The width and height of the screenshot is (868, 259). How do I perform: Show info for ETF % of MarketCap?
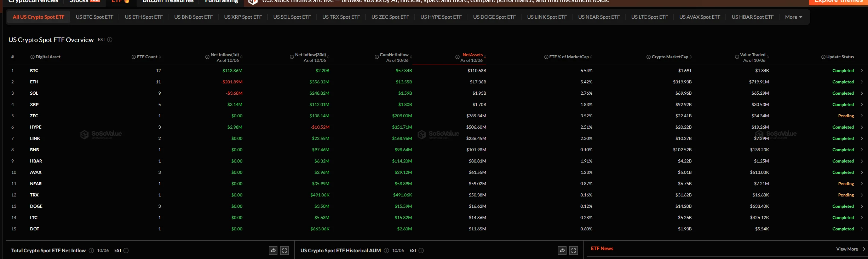coord(546,57)
